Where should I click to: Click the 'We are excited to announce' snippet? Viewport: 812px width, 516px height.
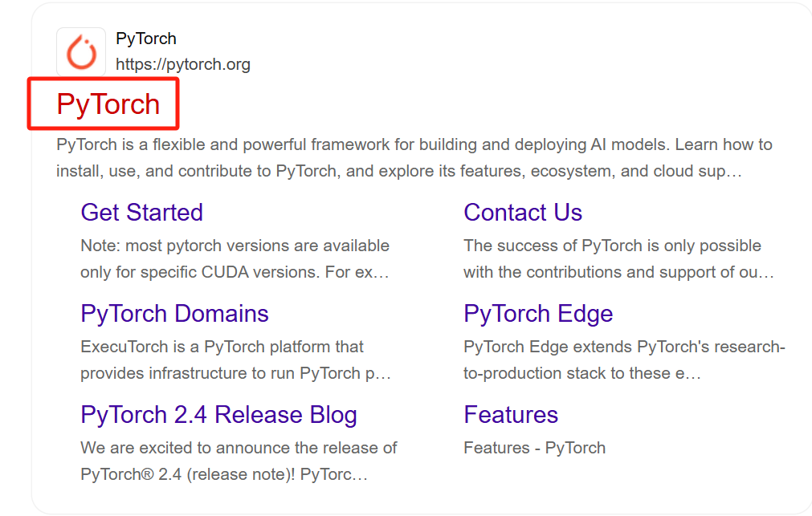tap(239, 448)
